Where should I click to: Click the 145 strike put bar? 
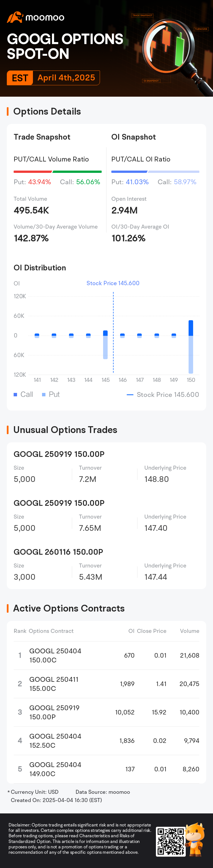pyautogui.click(x=105, y=347)
